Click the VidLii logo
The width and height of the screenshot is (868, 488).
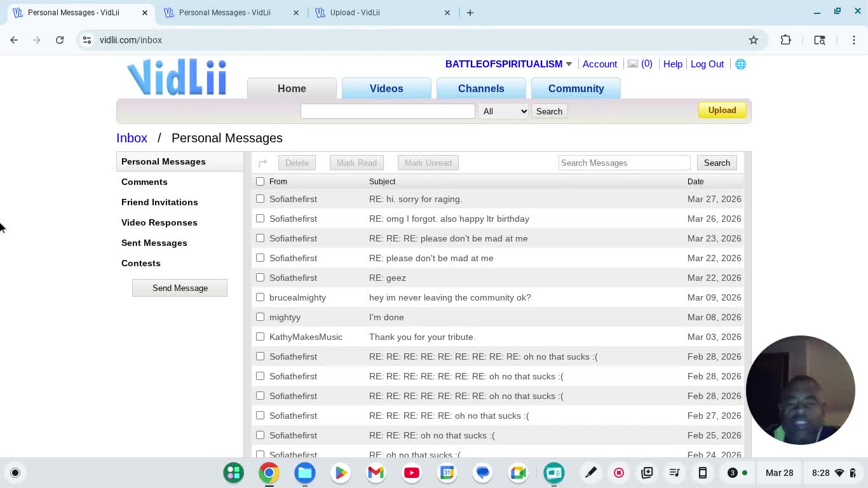point(177,78)
